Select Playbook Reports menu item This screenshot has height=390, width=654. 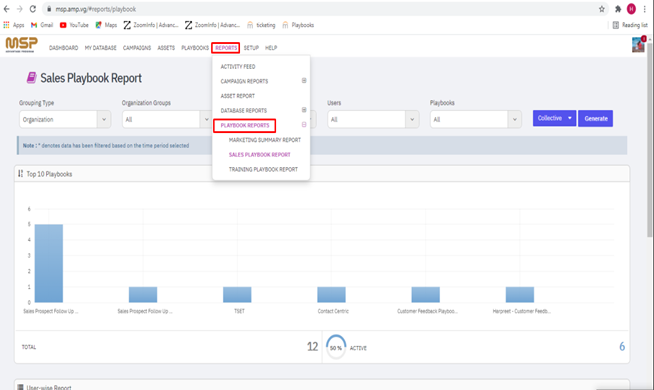point(245,125)
